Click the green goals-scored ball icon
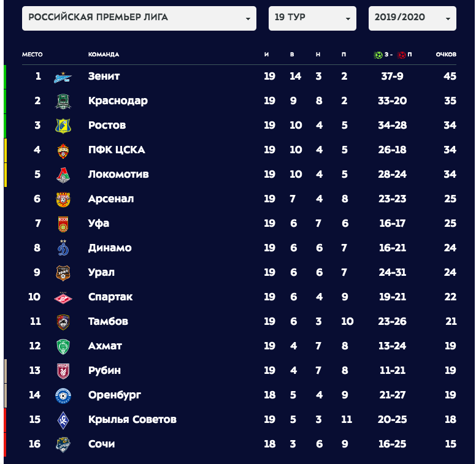The height and width of the screenshot is (464, 476). [378, 55]
